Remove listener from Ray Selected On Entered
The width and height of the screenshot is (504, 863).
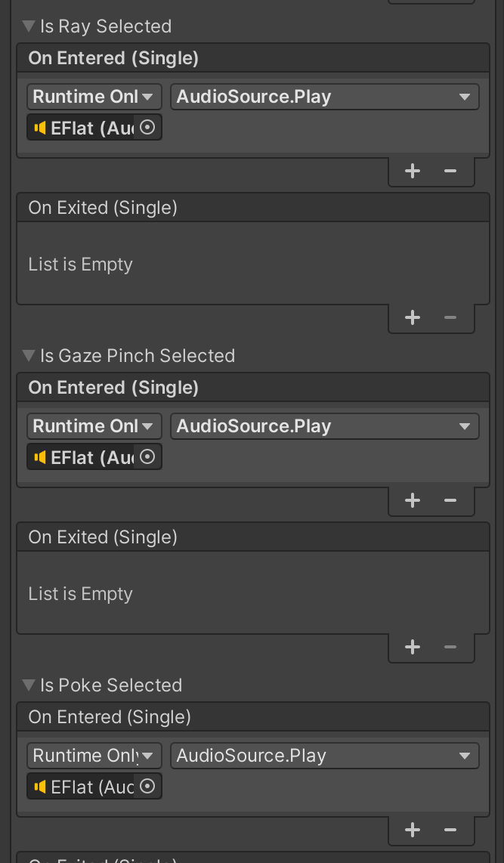(x=450, y=171)
